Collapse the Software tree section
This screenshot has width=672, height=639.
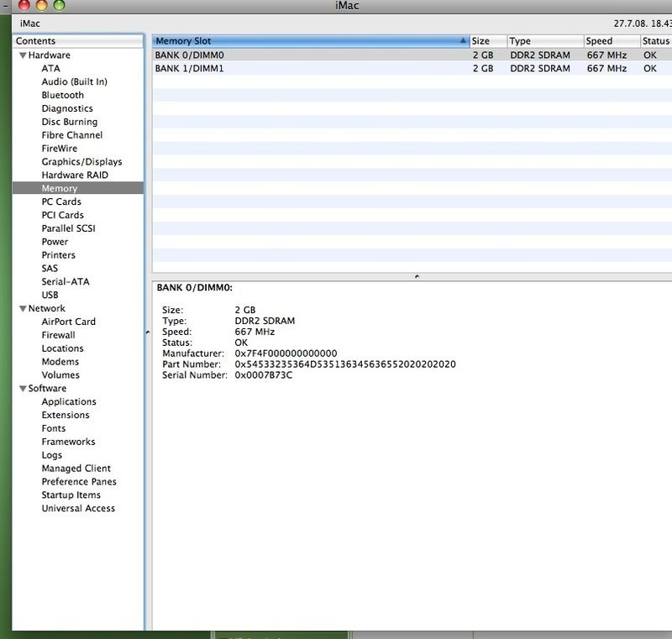[24, 389]
